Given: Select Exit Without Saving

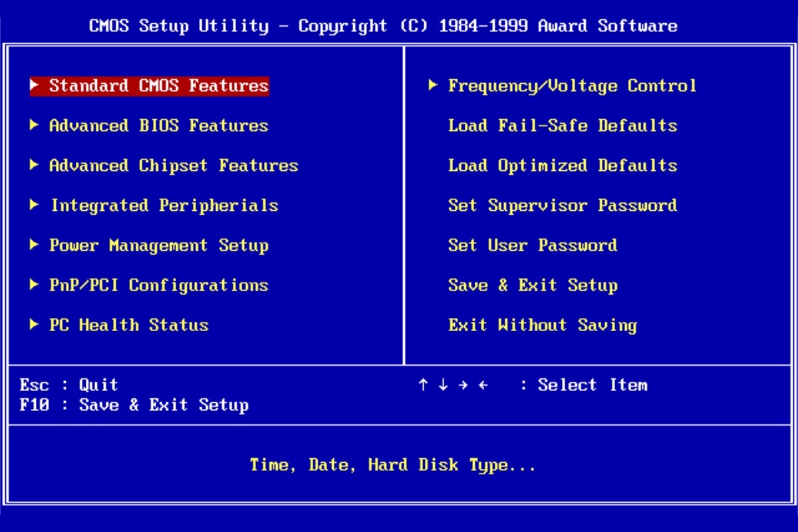Looking at the screenshot, I should click(x=543, y=325).
